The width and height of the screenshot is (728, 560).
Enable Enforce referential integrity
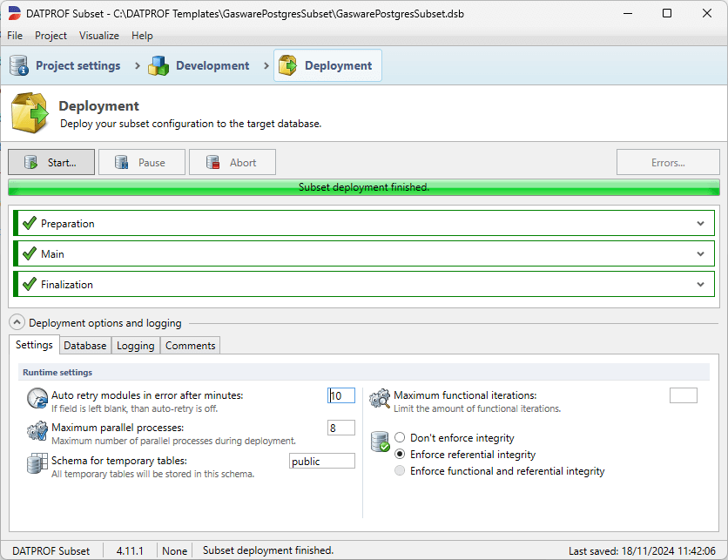pos(400,454)
